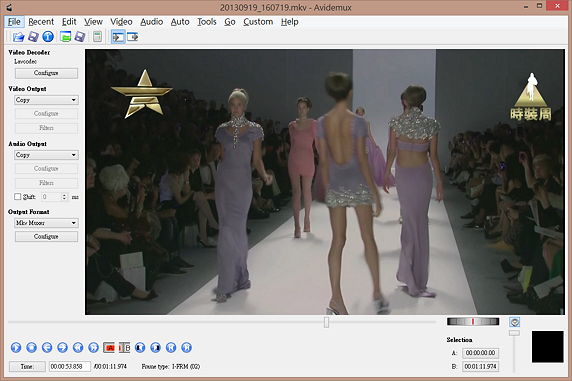Close the Avidemux window
The height and width of the screenshot is (381, 572).
coord(557,6)
